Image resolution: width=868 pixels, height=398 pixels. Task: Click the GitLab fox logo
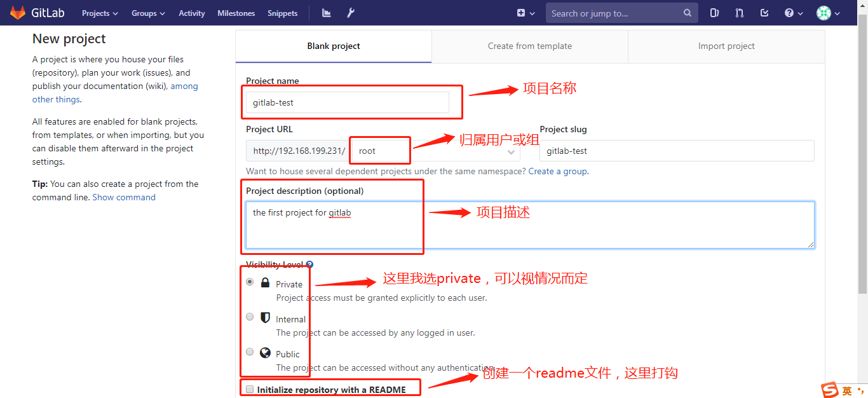coord(17,13)
